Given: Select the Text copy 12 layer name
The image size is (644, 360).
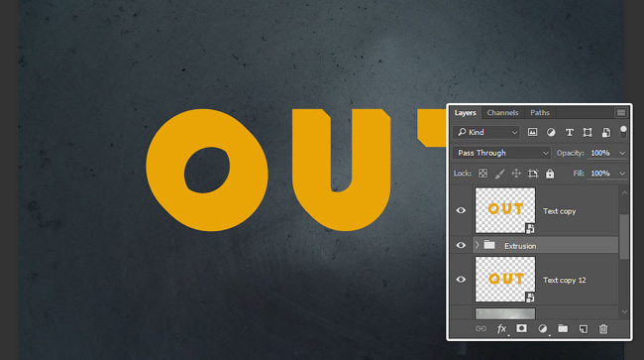Looking at the screenshot, I should click(565, 280).
